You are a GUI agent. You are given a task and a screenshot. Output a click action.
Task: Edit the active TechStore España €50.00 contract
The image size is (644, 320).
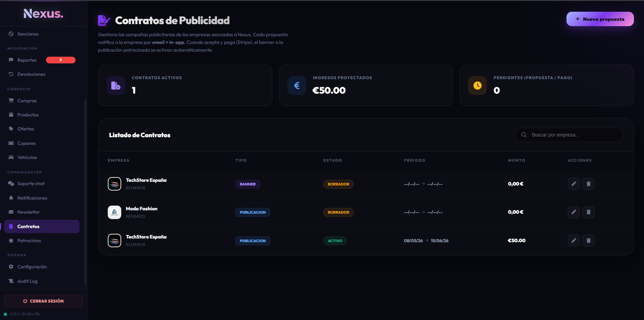[x=574, y=241]
